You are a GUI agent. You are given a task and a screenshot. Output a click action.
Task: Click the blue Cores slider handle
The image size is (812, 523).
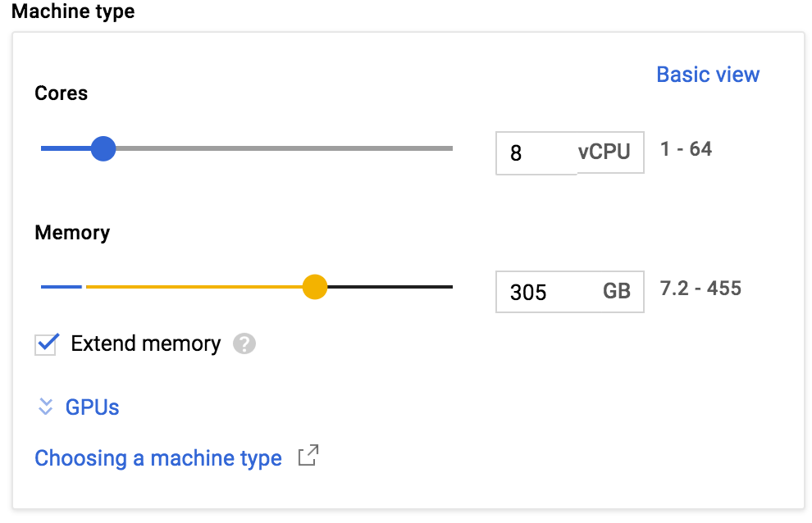[x=103, y=148]
